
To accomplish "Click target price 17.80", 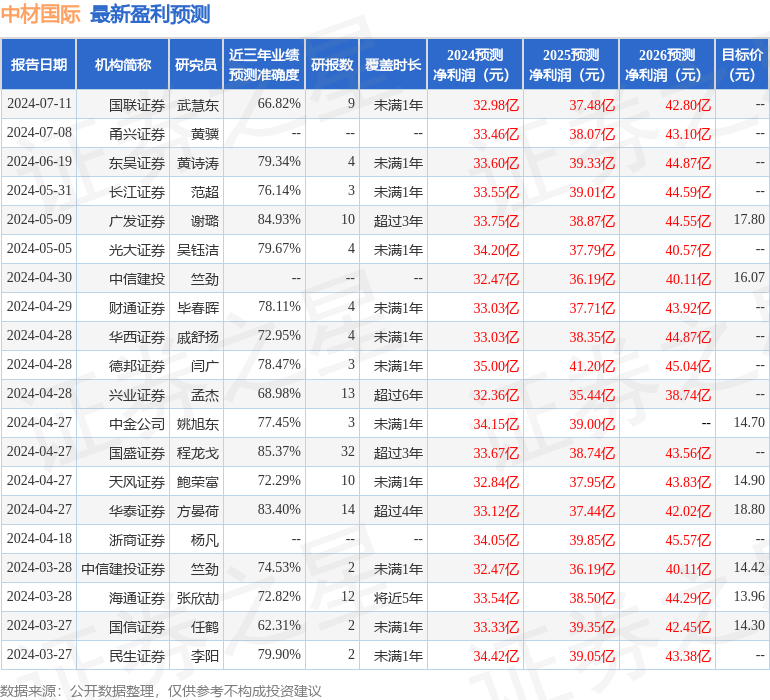I will (x=749, y=220).
